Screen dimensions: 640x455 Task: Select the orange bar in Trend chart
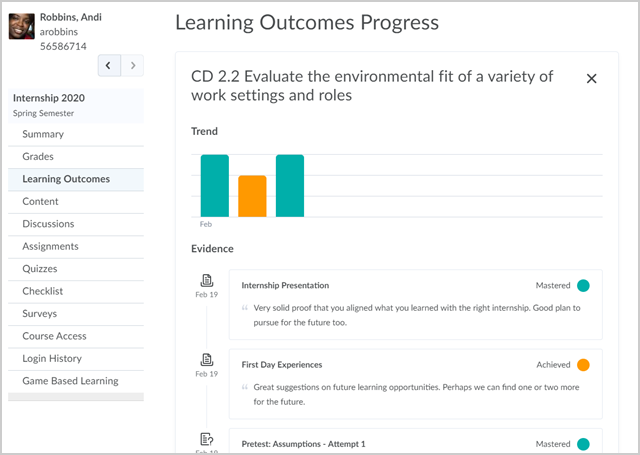[x=252, y=196]
